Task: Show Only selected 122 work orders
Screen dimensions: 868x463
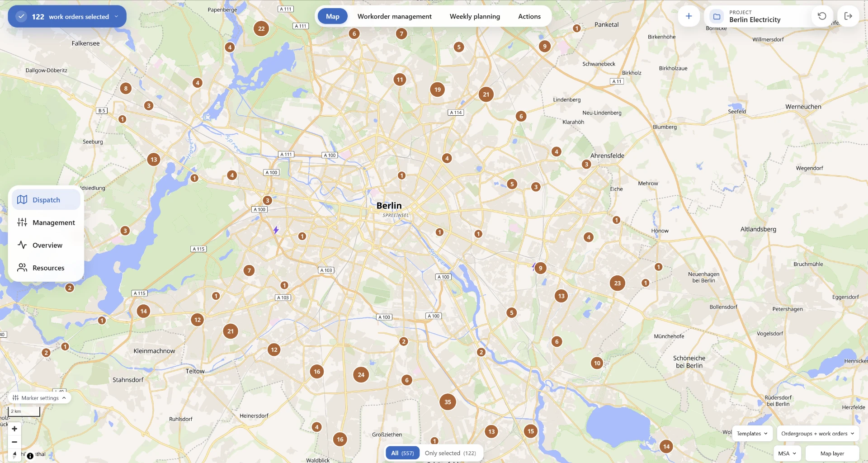Action: tap(450, 453)
